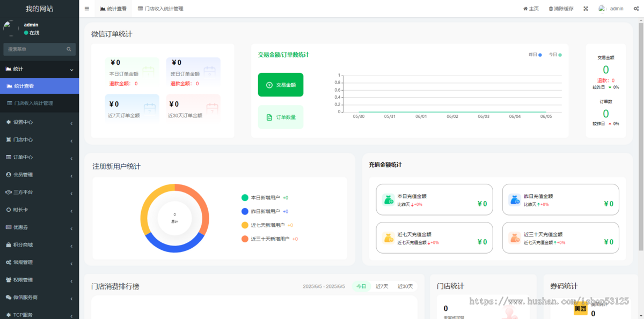Select the 订单数量 button
644x319 pixels.
281,117
